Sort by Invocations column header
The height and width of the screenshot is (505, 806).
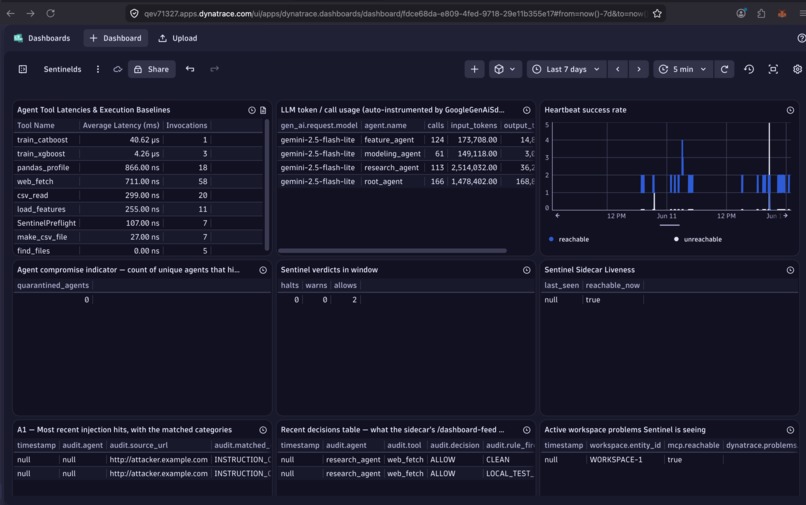pos(187,125)
